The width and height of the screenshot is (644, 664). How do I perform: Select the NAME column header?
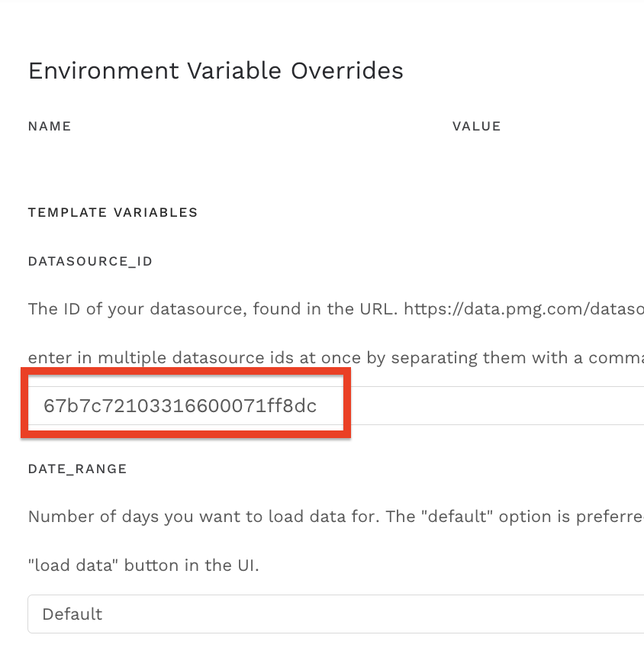[x=50, y=126]
